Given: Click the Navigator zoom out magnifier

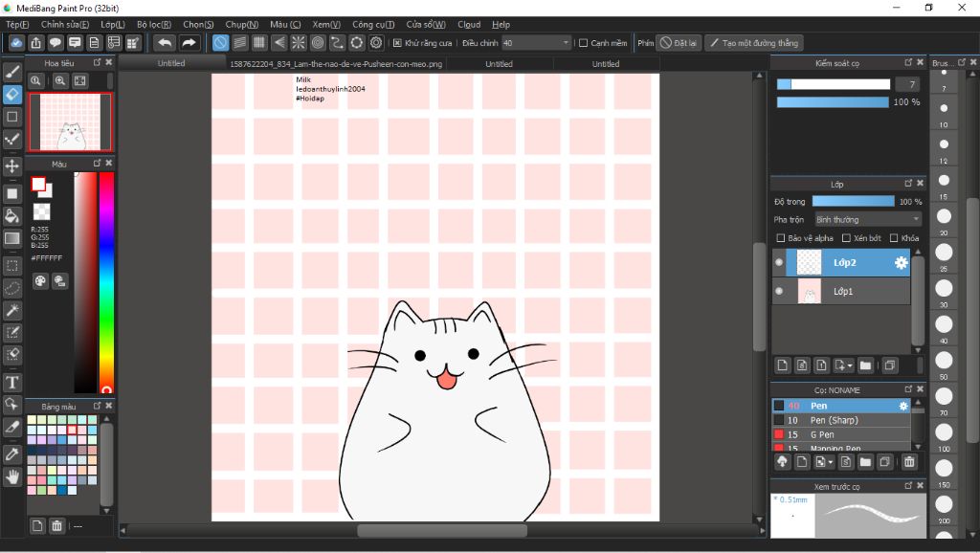Looking at the screenshot, I should click(36, 80).
